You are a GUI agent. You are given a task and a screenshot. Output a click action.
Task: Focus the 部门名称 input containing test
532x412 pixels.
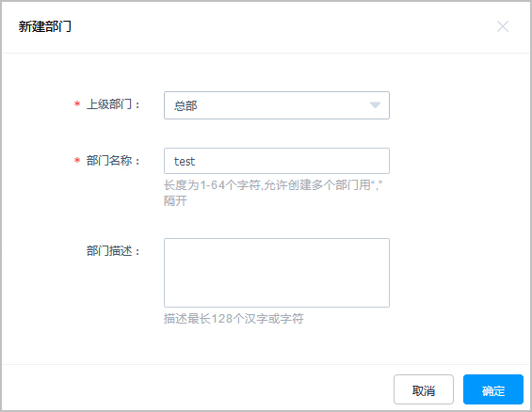277,161
